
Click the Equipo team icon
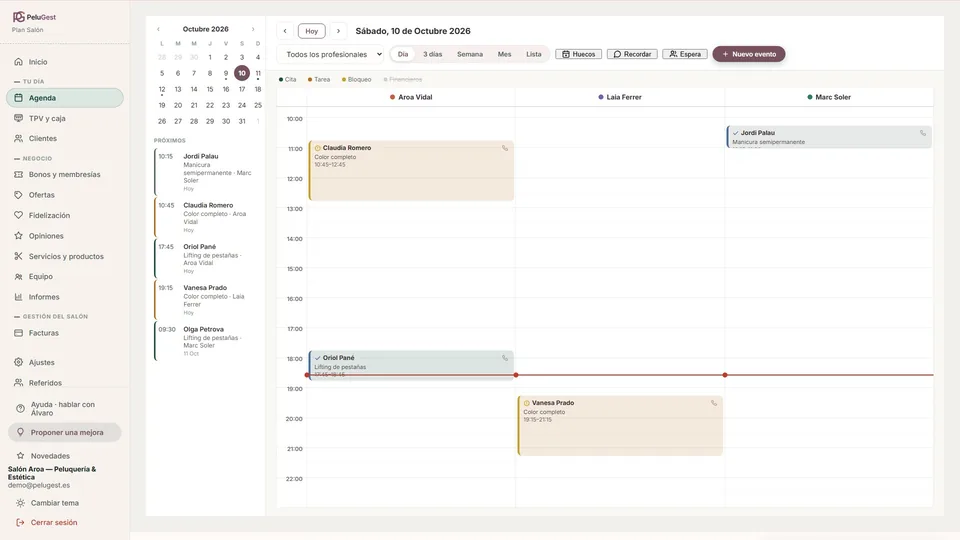[x=18, y=277]
